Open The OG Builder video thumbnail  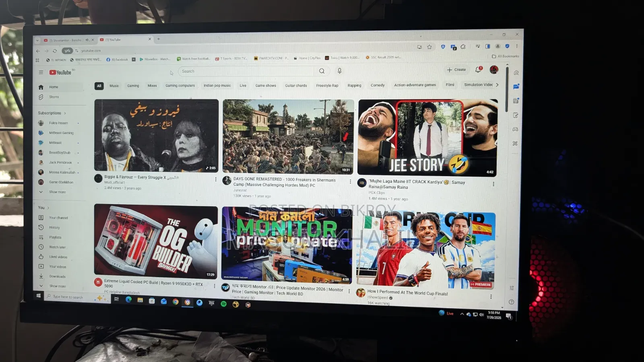[156, 241]
